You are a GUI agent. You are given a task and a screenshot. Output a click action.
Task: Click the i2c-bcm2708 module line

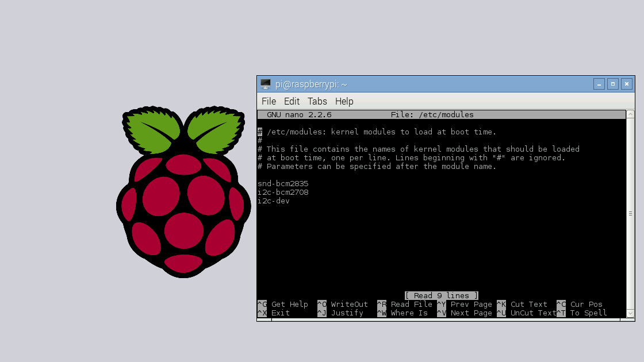pos(283,192)
